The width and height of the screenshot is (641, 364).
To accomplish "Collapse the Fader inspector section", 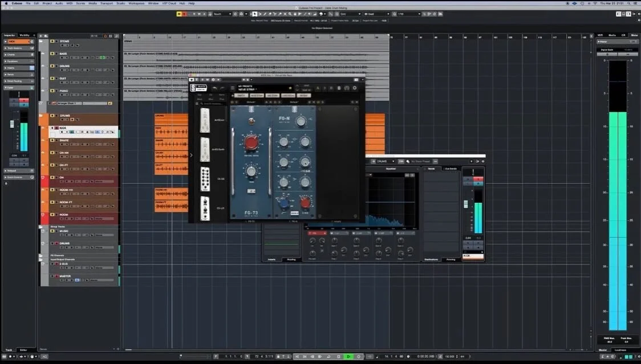I will click(x=19, y=87).
